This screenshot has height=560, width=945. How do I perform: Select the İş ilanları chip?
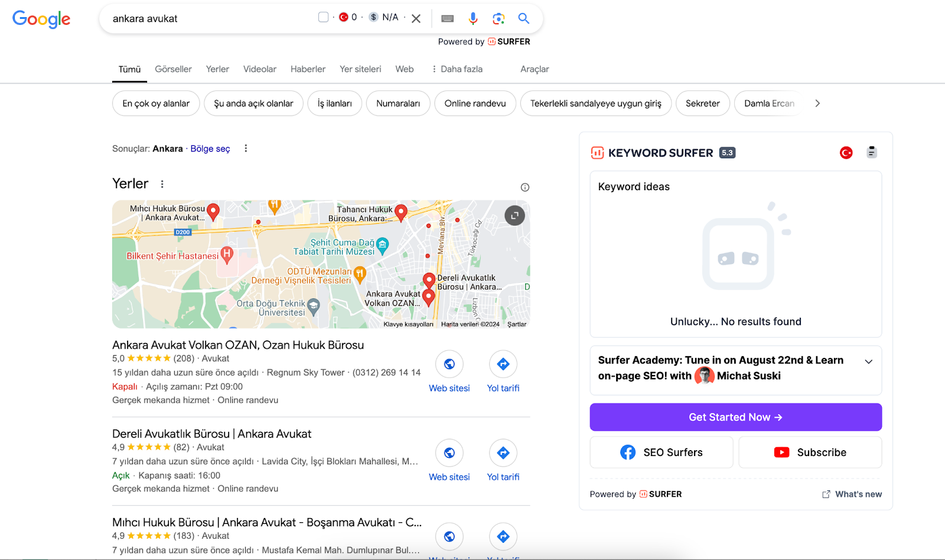click(x=335, y=103)
